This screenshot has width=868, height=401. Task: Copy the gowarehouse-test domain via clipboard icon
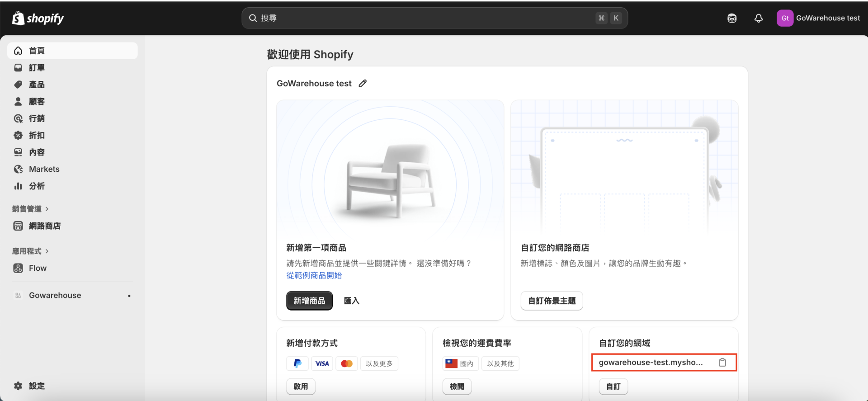coord(722,363)
